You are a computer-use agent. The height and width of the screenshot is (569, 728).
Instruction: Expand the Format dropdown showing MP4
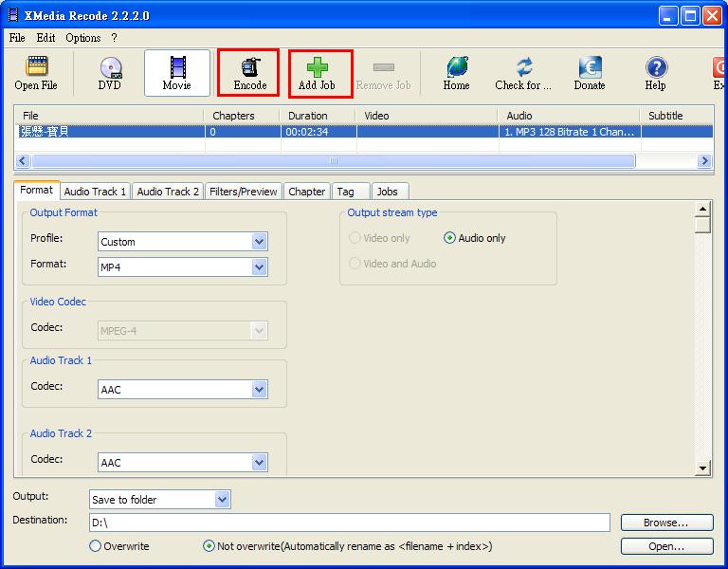259,267
